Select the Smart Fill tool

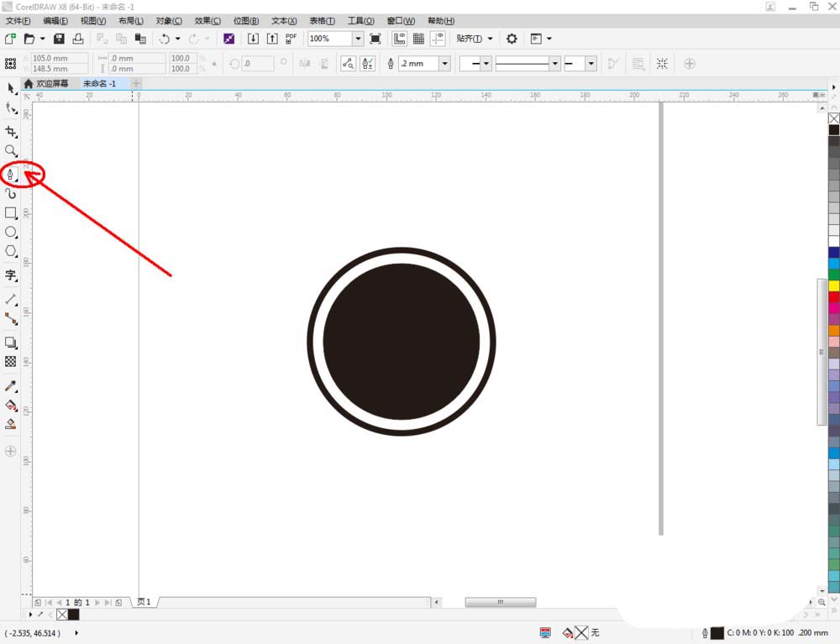11,424
